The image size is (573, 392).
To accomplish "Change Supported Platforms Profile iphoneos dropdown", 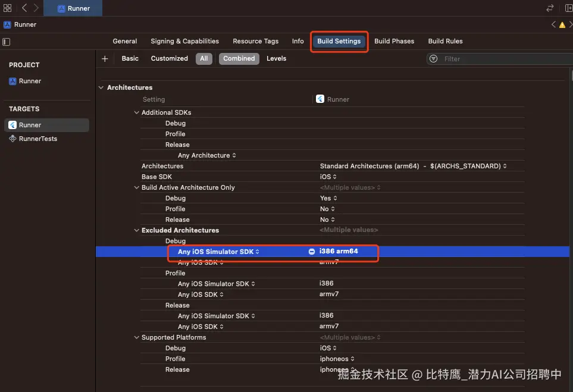I will 337,359.
